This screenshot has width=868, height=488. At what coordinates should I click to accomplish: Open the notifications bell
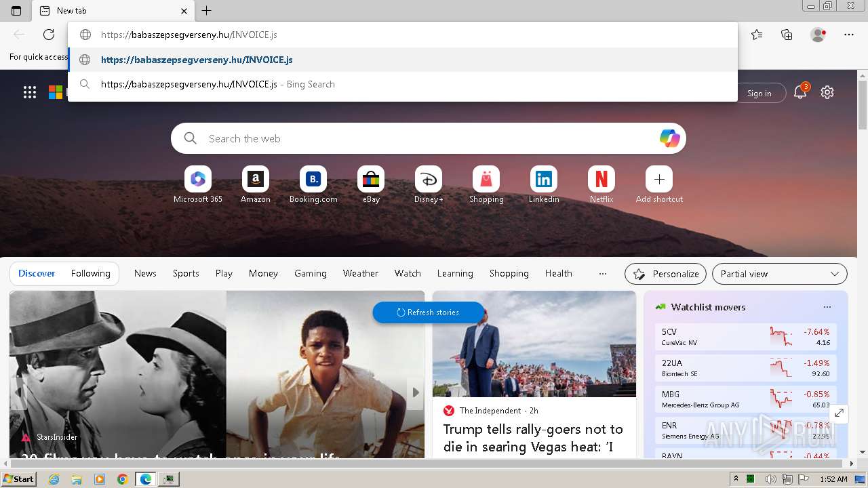[800, 93]
